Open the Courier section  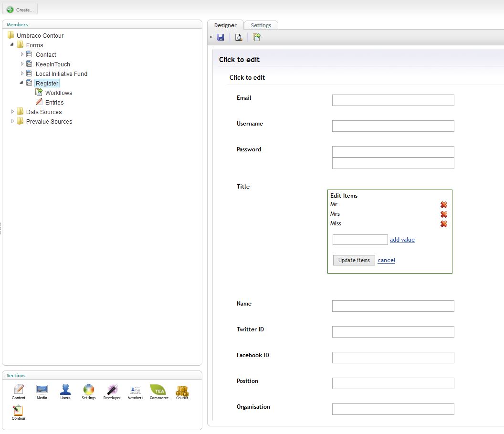[x=182, y=392]
